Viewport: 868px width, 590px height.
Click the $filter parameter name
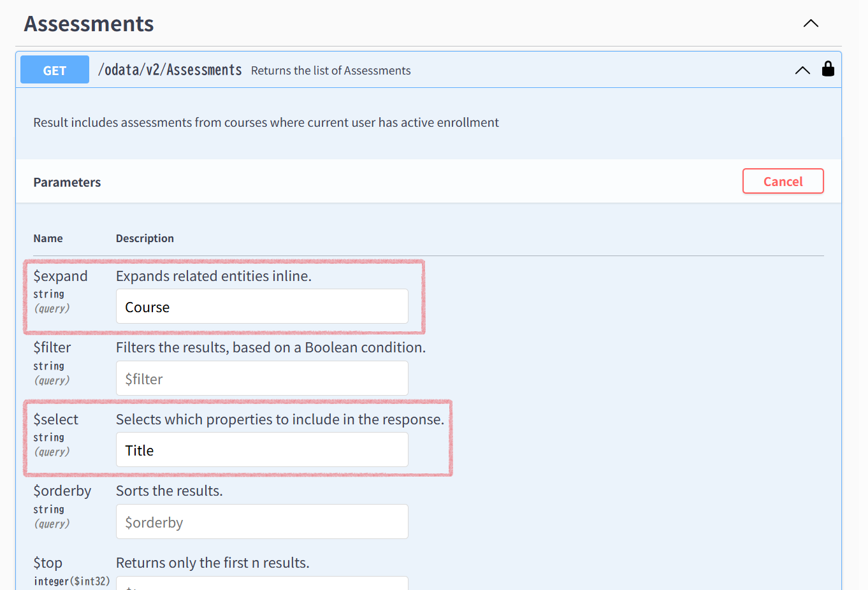[52, 347]
